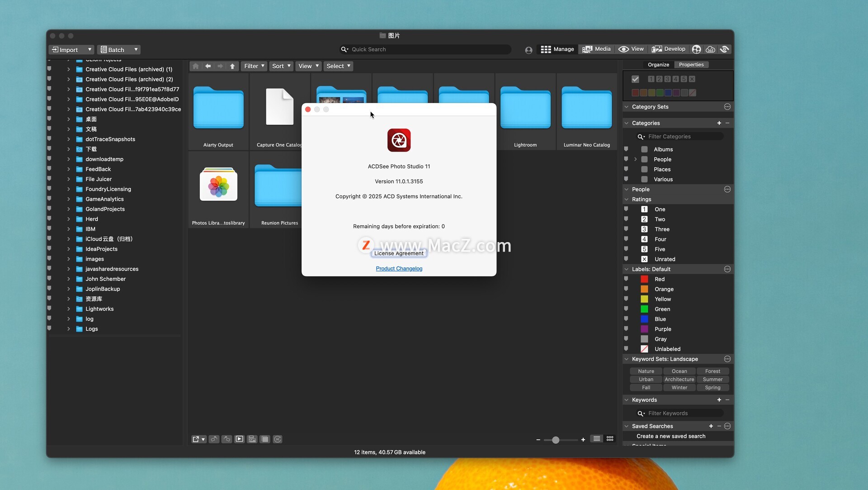Add a new category with plus

tap(719, 123)
